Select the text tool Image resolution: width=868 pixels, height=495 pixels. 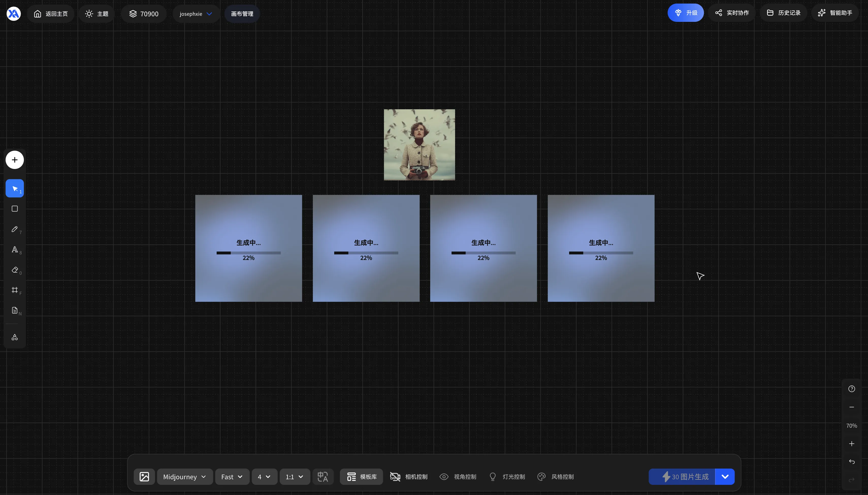pos(15,250)
